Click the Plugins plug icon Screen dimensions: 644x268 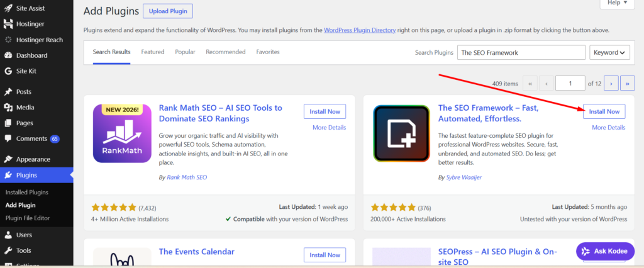click(8, 175)
